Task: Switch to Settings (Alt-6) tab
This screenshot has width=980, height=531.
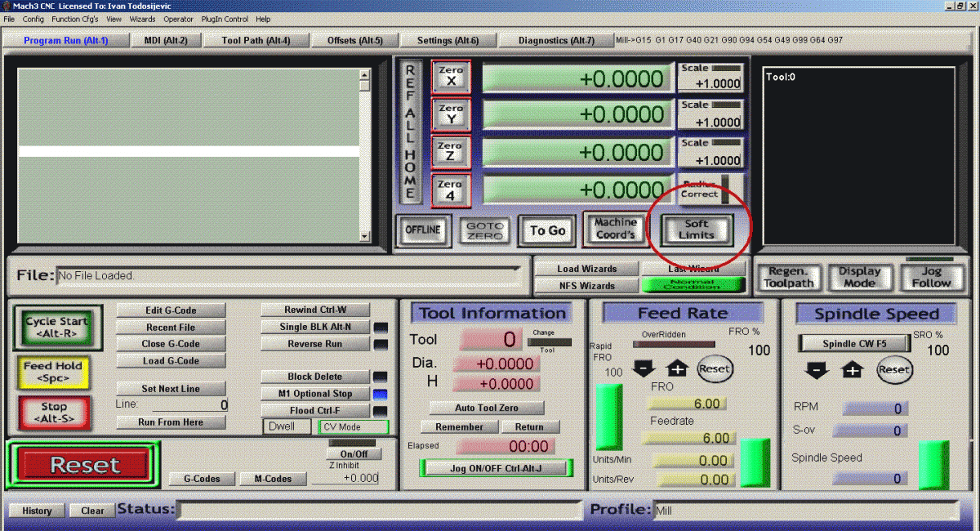Action: click(x=448, y=40)
